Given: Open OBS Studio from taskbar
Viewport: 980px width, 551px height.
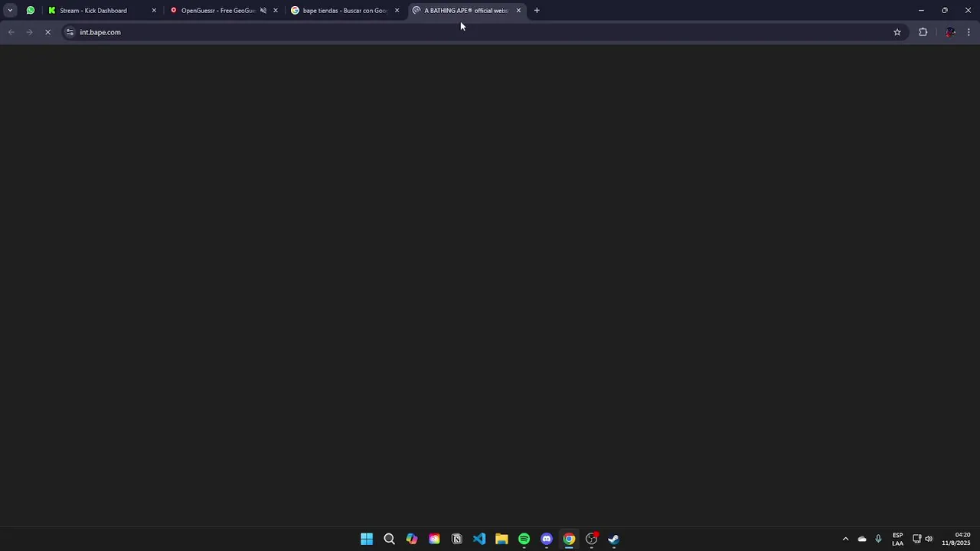Looking at the screenshot, I should (592, 539).
